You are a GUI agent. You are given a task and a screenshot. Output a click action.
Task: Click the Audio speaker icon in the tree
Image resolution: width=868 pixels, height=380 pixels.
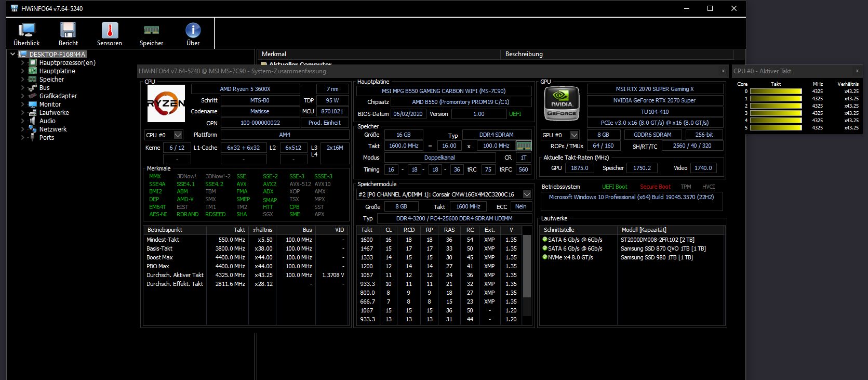[x=33, y=121]
